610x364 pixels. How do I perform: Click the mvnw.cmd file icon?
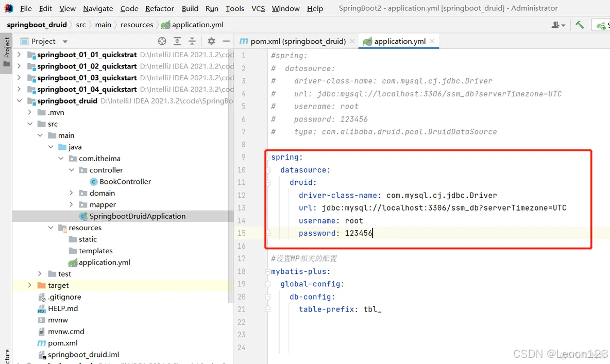coord(42,332)
